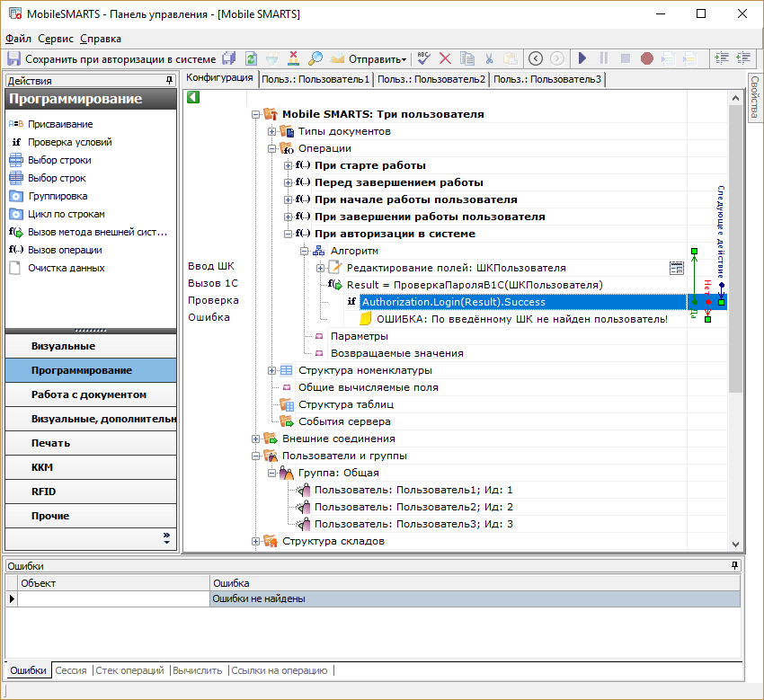Image resolution: width=764 pixels, height=700 pixels.
Task: Select the Присваивание action
Action: (x=60, y=124)
